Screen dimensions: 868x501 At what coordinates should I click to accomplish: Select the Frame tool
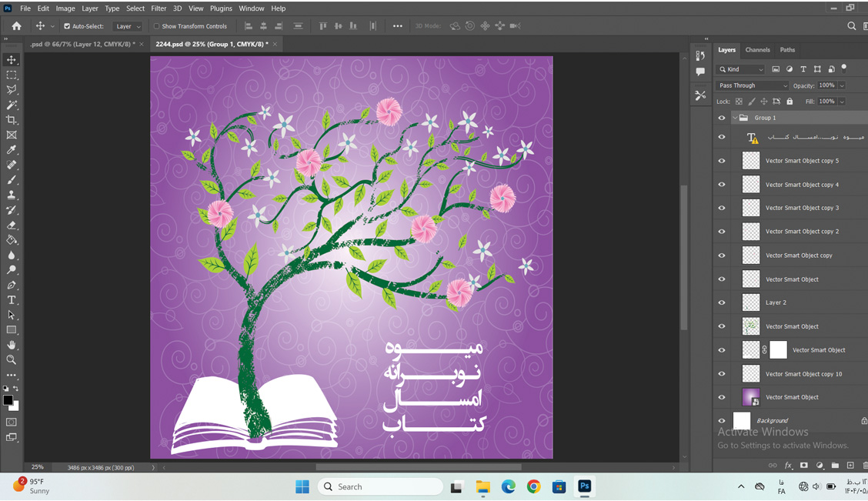tap(11, 135)
